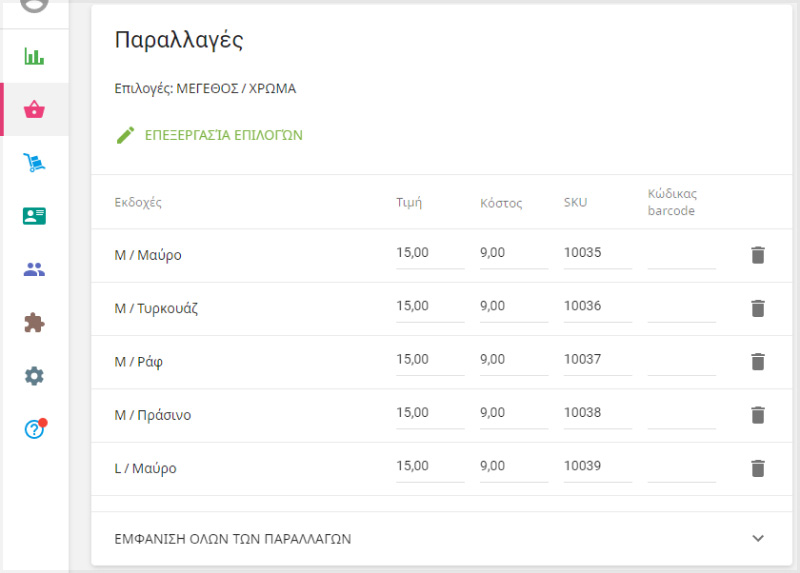The image size is (800, 573).
Task: Delete the L / Μαύρο variant
Action: click(x=758, y=468)
